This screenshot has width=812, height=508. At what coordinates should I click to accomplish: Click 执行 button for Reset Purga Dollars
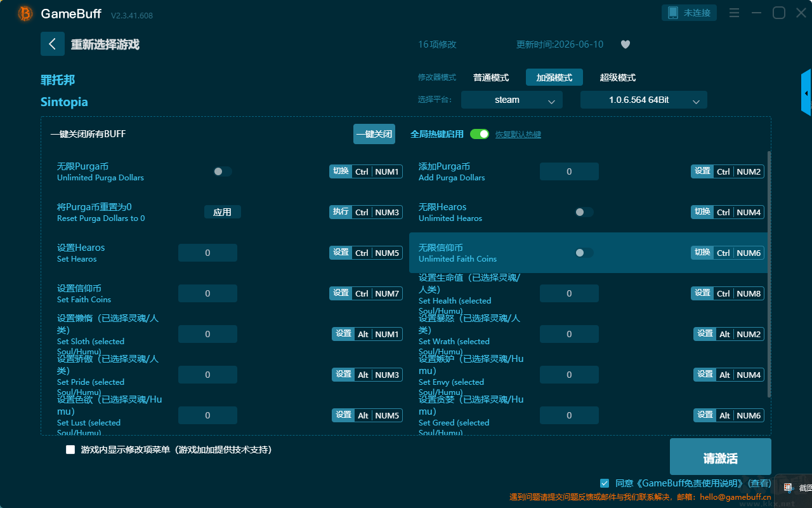pos(341,212)
